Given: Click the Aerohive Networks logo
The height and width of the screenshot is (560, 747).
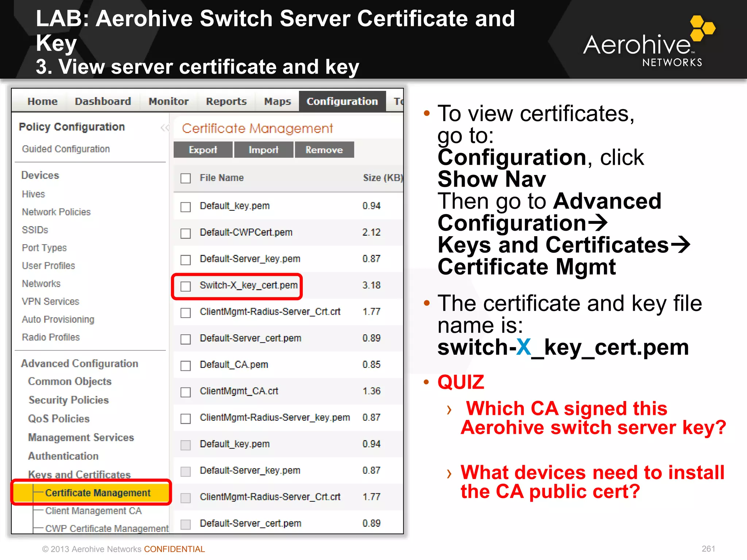Looking at the screenshot, I should click(x=649, y=42).
